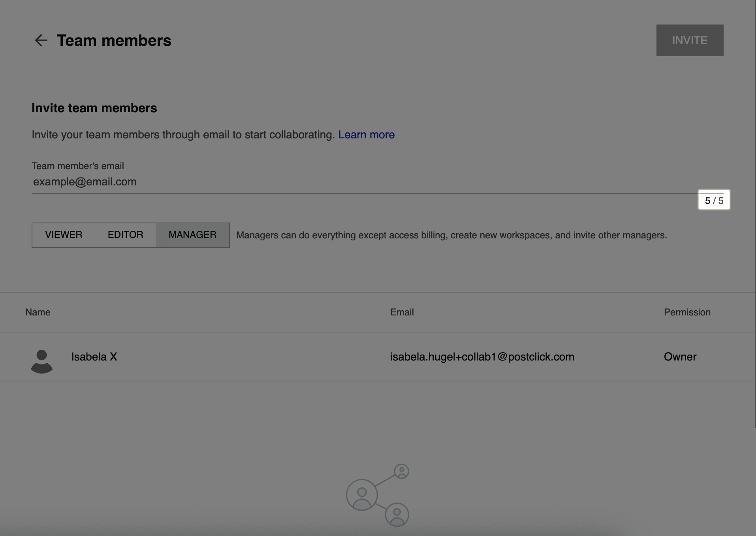This screenshot has width=756, height=536.
Task: Focus the team member's email field
Action: [x=377, y=182]
